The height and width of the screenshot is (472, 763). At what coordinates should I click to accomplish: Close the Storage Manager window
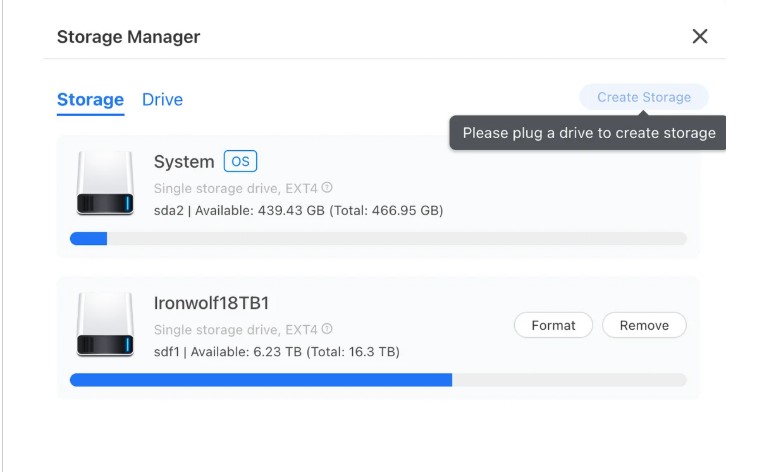tap(700, 37)
